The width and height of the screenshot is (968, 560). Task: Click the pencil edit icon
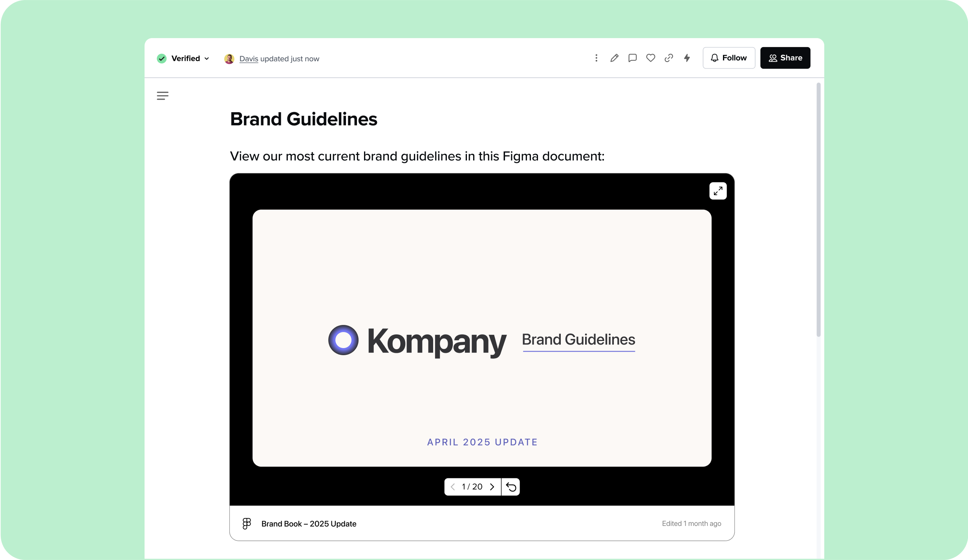coord(614,58)
